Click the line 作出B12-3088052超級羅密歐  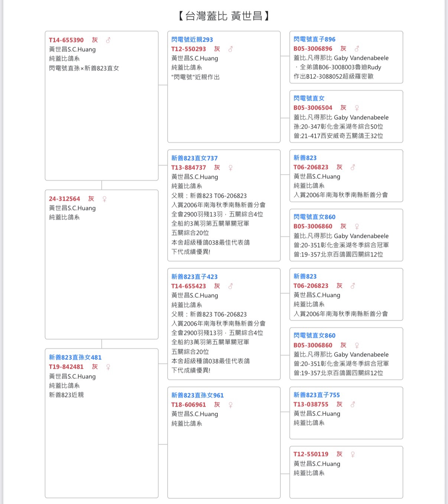tap(334, 77)
